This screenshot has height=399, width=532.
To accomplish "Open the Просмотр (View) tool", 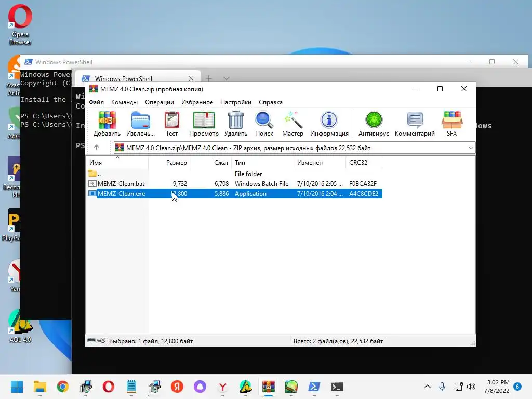I will (x=204, y=124).
